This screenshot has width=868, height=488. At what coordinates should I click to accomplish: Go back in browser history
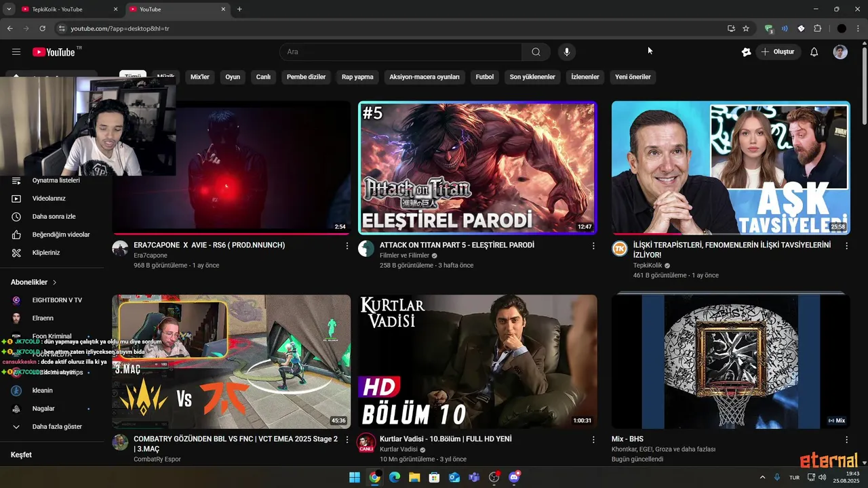[x=9, y=28]
